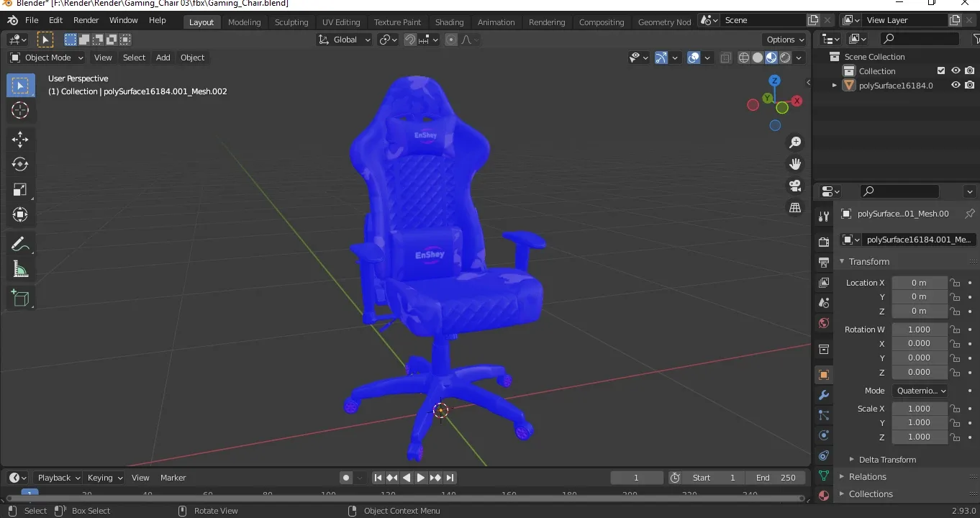Toggle proportional editing icon

point(451,40)
